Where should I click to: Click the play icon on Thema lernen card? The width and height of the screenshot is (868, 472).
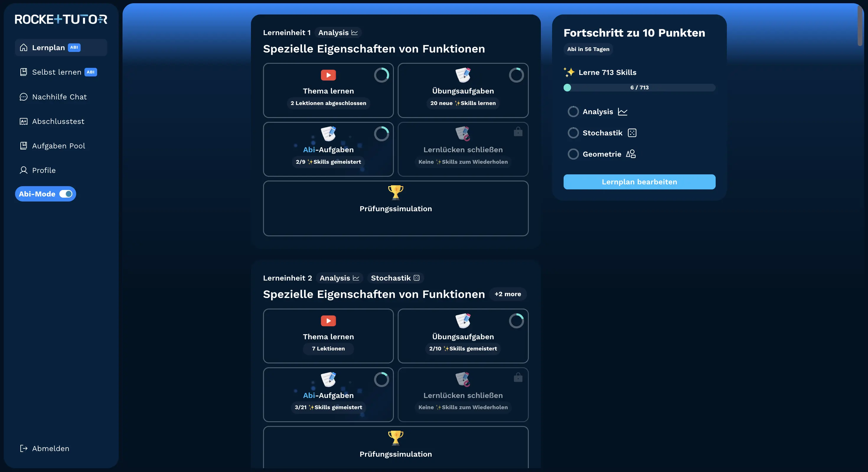(x=328, y=75)
